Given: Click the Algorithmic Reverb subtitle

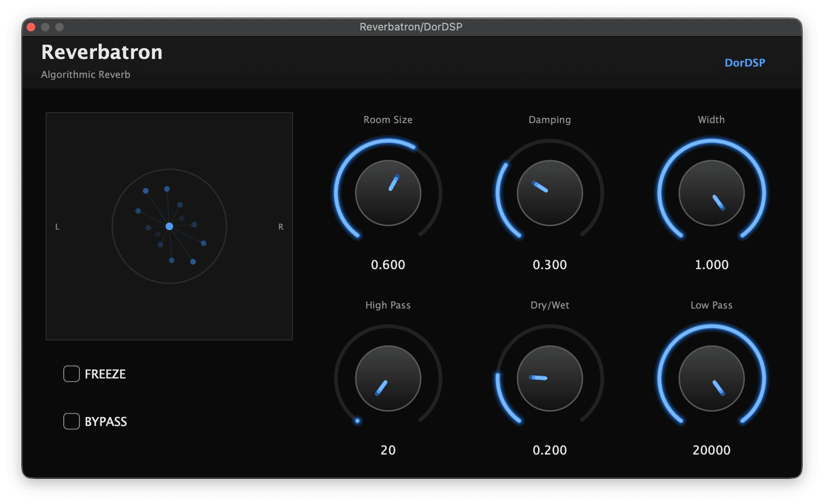Looking at the screenshot, I should coord(85,74).
